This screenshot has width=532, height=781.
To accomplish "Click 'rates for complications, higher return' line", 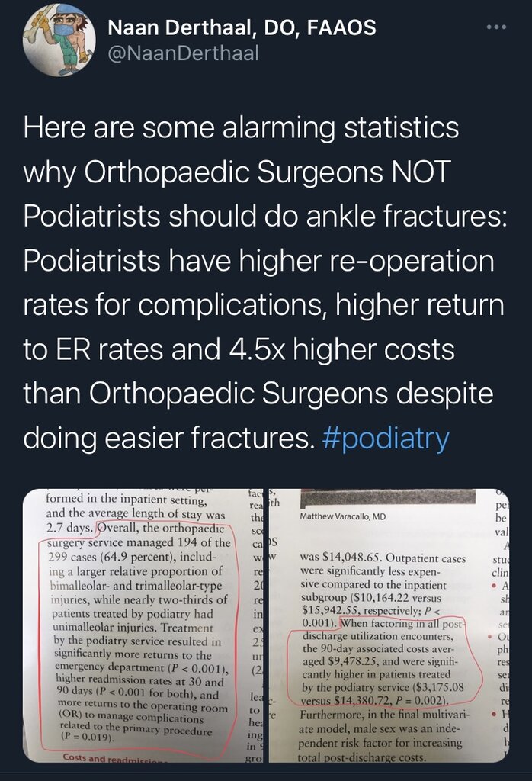I will click(x=264, y=305).
